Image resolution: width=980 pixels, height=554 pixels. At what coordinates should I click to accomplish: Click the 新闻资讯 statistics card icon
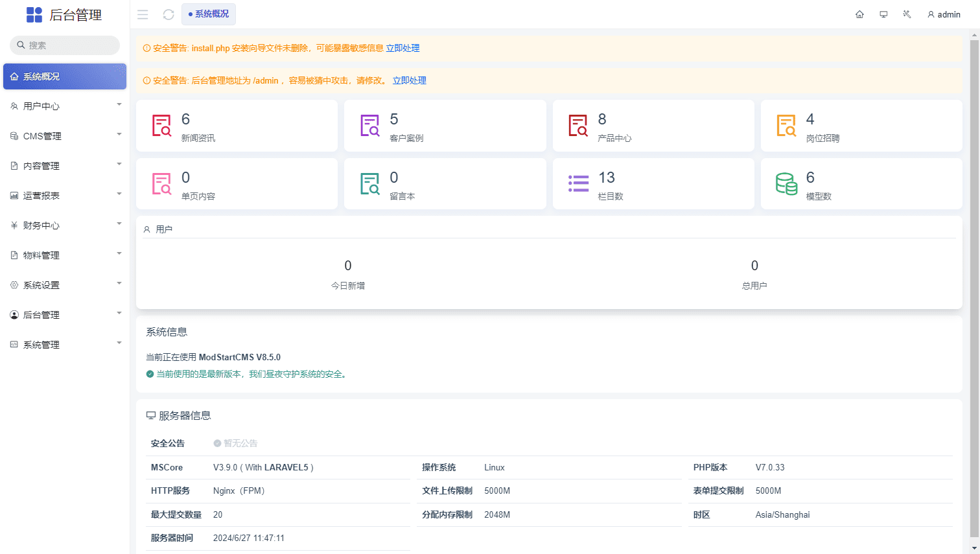point(162,125)
